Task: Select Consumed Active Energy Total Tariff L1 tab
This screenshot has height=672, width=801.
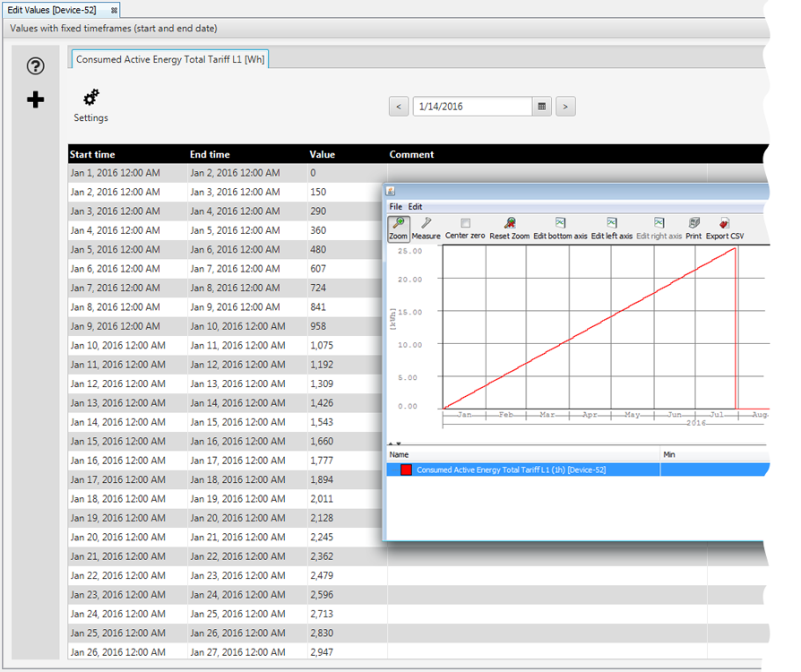Action: [x=170, y=60]
